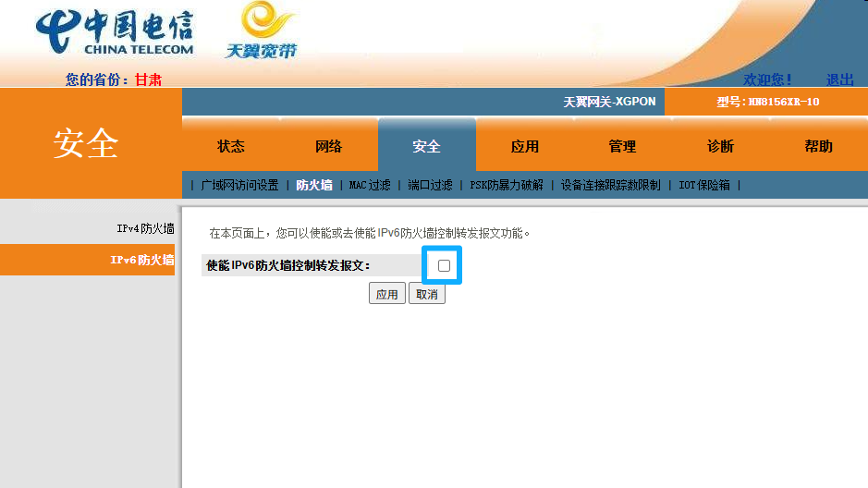Open the PSK防暴力破解 submenu
868x488 pixels.
click(x=507, y=186)
